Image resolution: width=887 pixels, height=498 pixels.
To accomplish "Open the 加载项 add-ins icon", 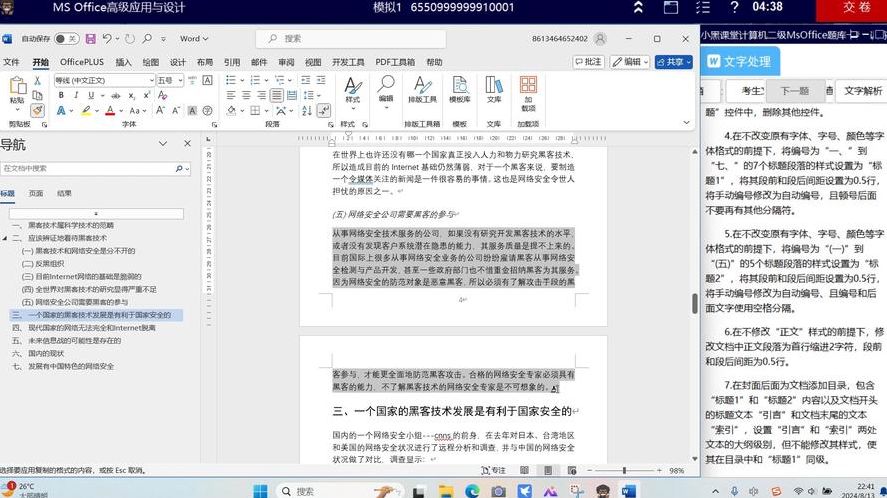I will click(x=528, y=93).
